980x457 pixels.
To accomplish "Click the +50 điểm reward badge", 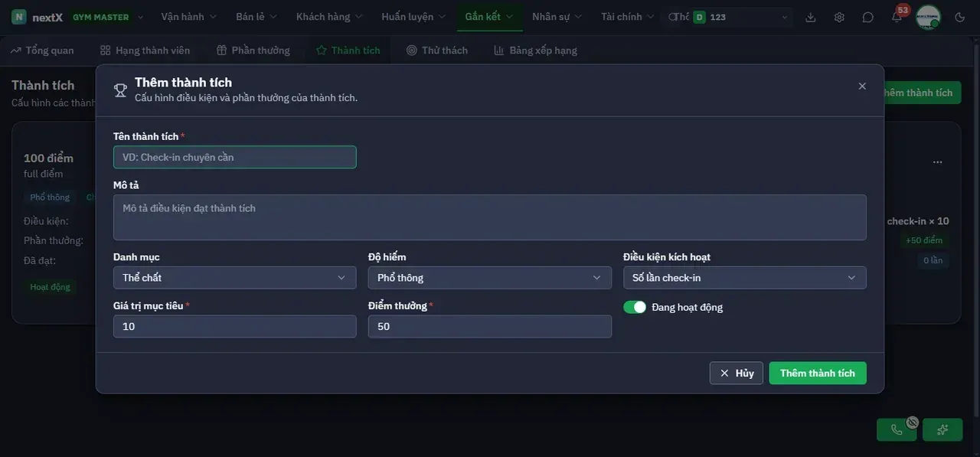I will point(924,240).
